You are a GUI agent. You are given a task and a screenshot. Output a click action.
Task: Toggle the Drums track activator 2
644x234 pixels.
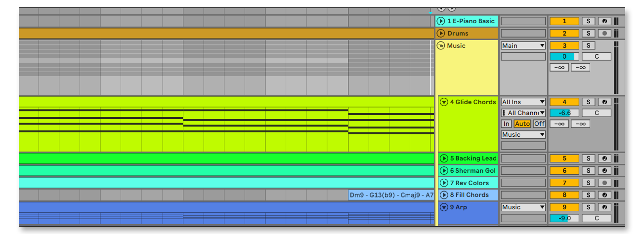(564, 34)
